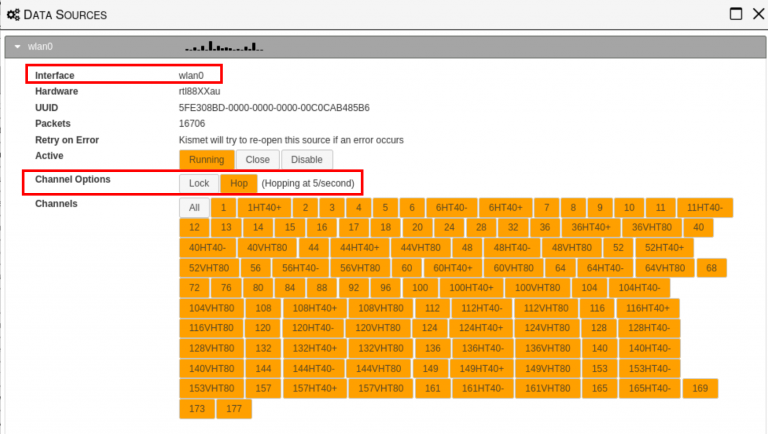Close the Data Sources dialog

click(x=758, y=14)
